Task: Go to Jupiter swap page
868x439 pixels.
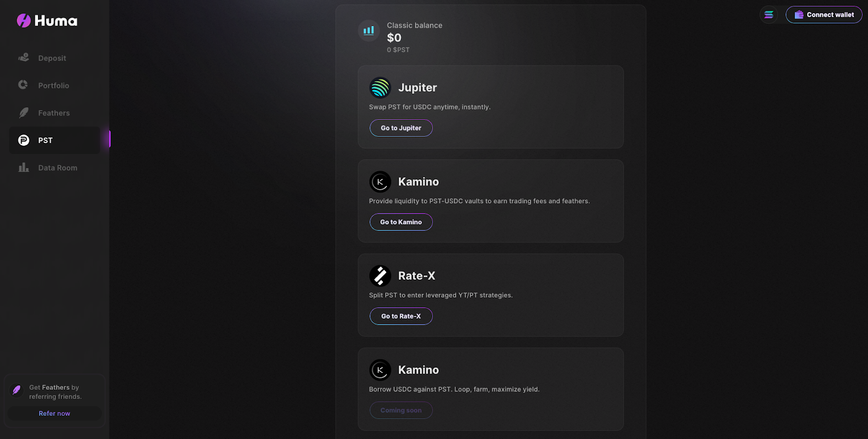Action: 401,128
